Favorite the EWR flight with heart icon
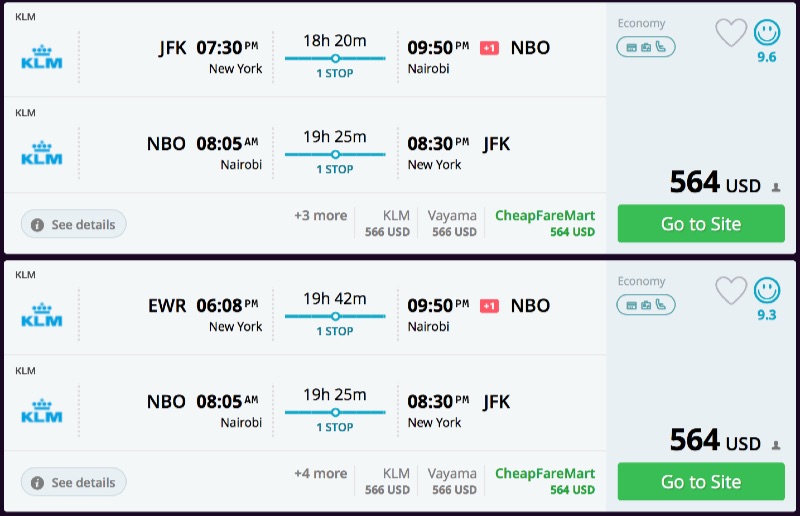800x516 pixels. point(731,291)
